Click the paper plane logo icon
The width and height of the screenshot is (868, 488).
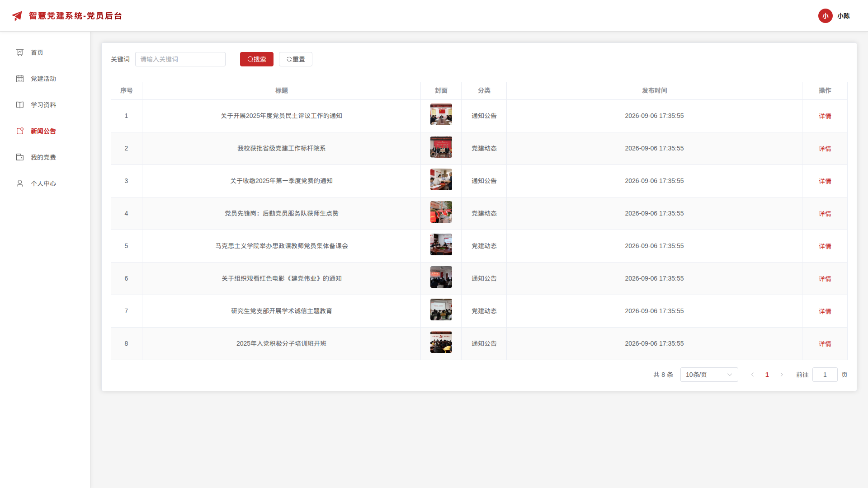coord(17,16)
